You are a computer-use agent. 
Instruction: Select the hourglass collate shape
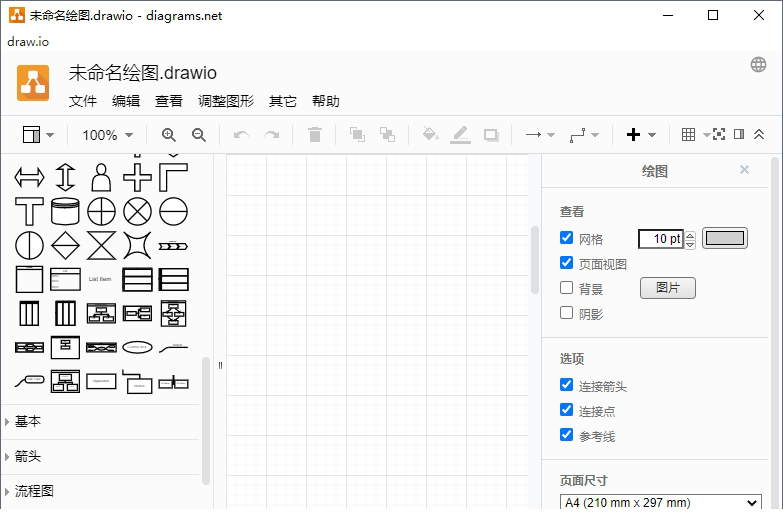tap(101, 245)
